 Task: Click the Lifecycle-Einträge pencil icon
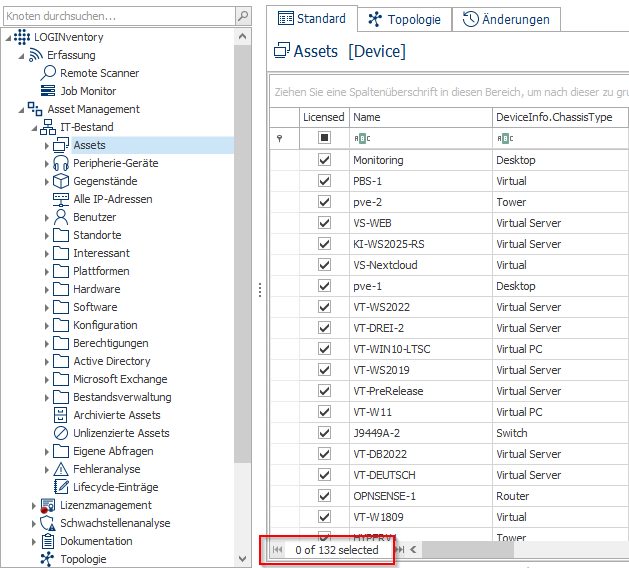[61, 487]
